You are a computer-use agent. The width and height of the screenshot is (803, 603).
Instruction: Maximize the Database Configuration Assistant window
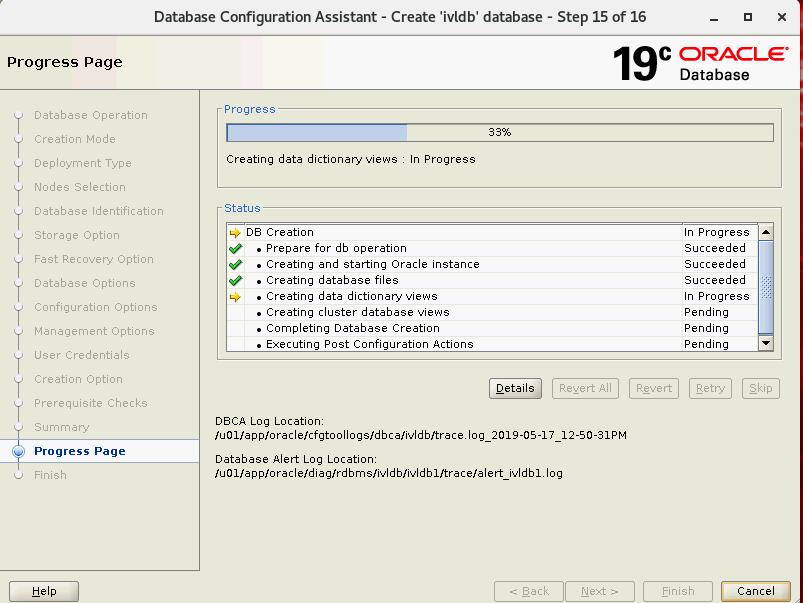[748, 17]
